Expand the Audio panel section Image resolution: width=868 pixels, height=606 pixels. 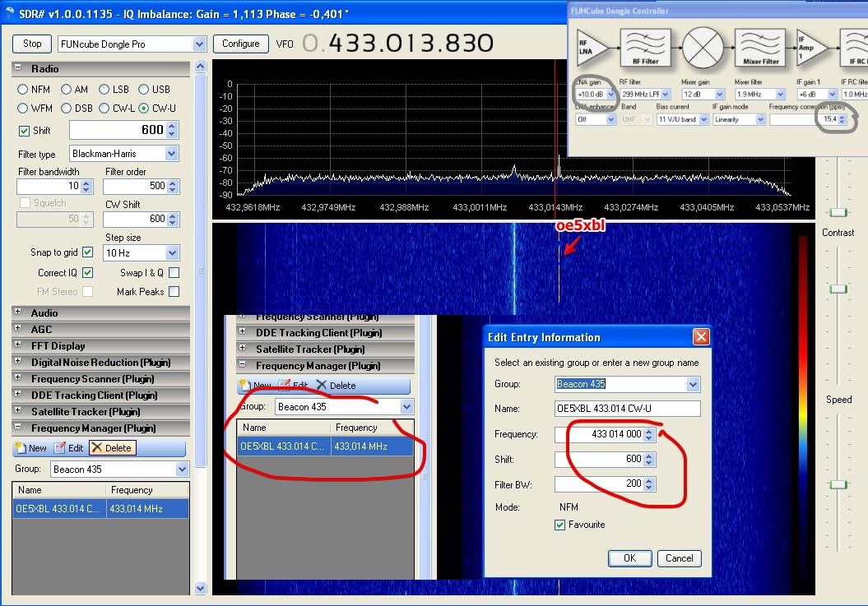coord(18,312)
